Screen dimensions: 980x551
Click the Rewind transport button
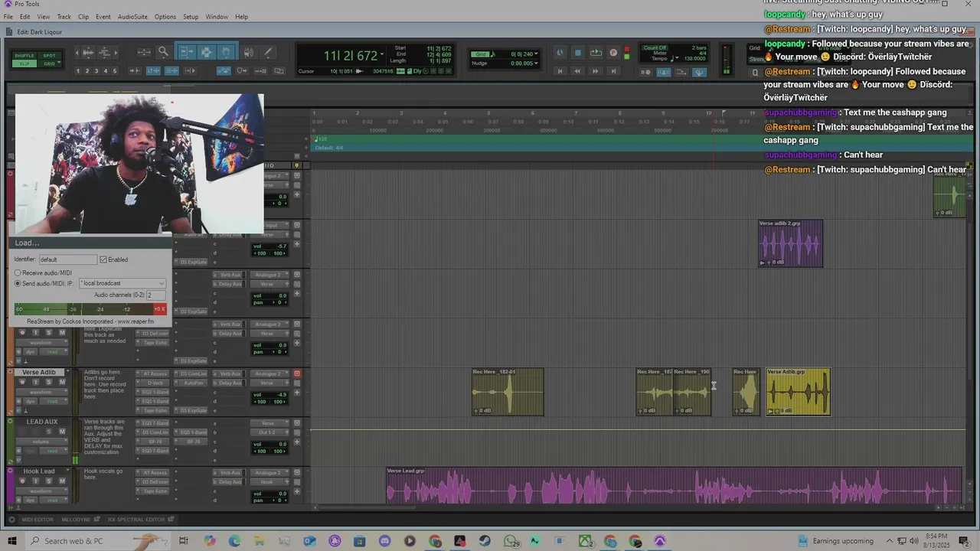point(577,71)
